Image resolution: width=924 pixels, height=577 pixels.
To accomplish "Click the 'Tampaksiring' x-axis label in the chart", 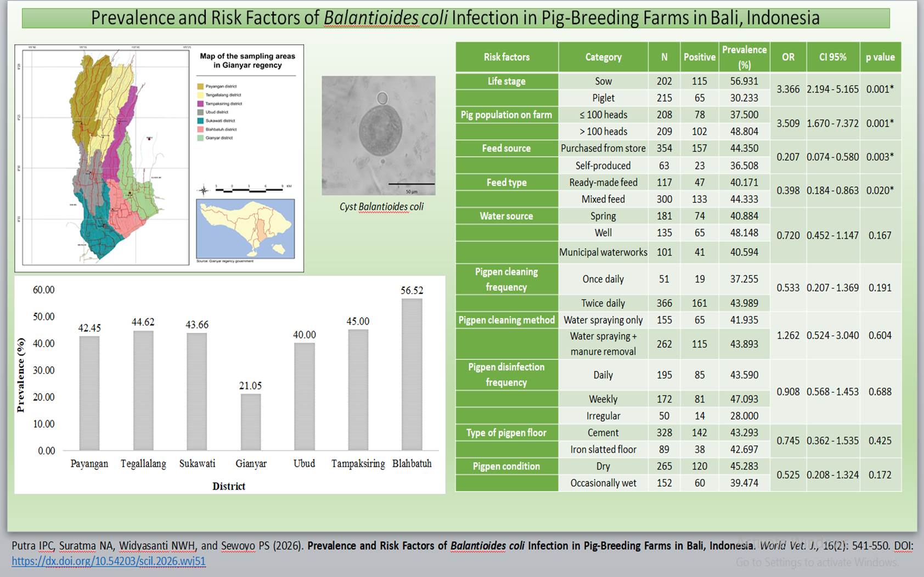I will pos(358,463).
